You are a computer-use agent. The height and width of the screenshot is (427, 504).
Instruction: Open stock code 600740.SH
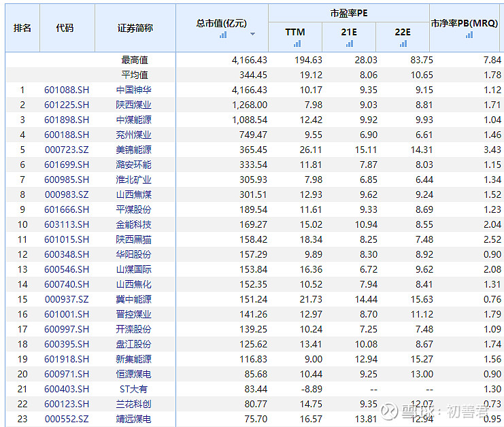coord(67,284)
